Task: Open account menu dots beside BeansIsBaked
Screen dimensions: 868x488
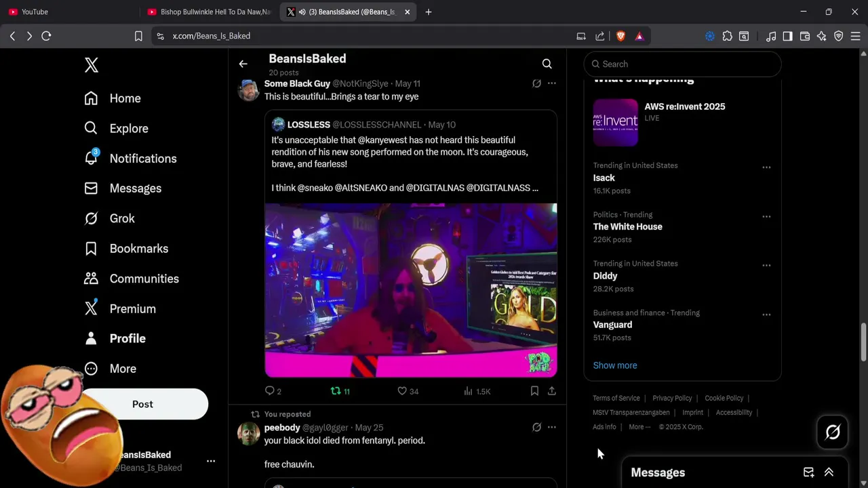Action: [211, 461]
